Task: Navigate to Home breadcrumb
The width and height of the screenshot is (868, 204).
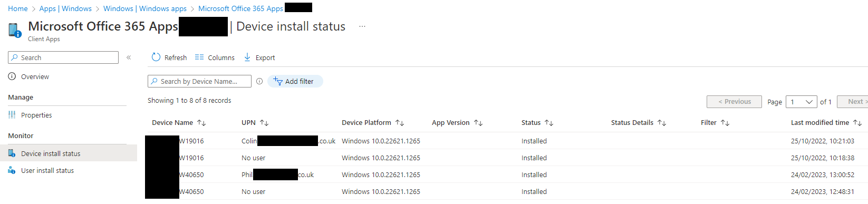Action: [18, 8]
